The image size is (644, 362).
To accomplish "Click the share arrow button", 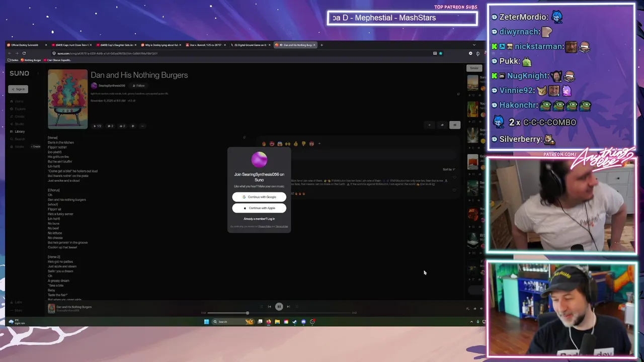I will (442, 125).
